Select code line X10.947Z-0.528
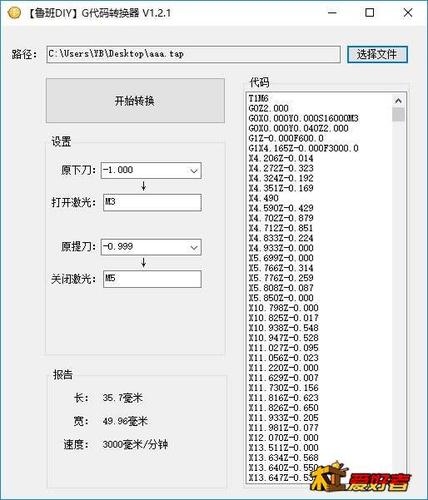Screen dimensions: 428x500 click(x=283, y=338)
